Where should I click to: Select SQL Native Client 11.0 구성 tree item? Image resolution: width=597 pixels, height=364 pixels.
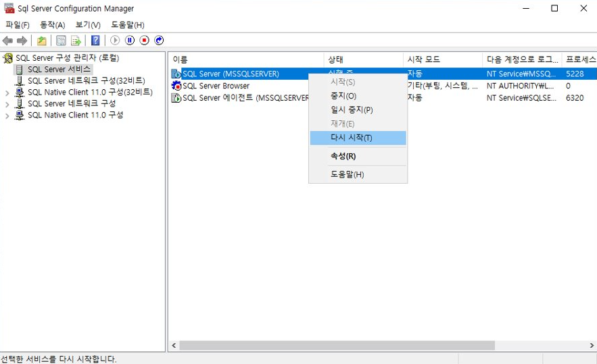pos(76,115)
